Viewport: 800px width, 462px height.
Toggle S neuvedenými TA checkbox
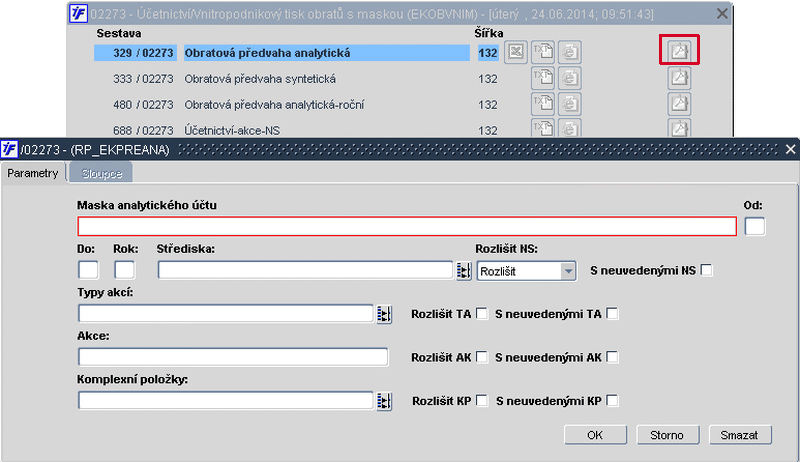click(612, 313)
